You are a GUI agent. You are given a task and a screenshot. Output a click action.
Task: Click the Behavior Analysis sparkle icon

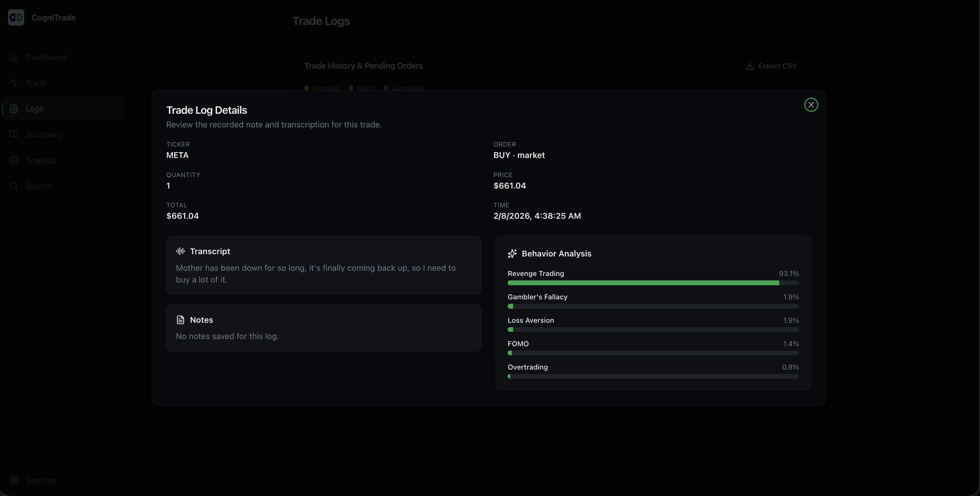click(512, 254)
